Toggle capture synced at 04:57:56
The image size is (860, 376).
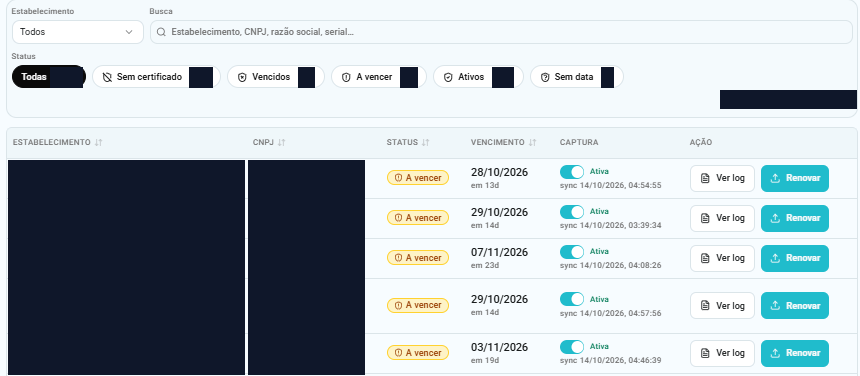(x=572, y=299)
